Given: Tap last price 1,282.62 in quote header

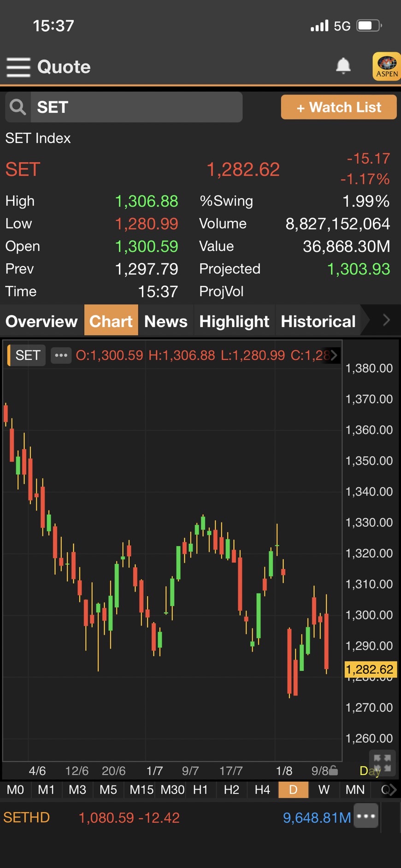Looking at the screenshot, I should [243, 169].
